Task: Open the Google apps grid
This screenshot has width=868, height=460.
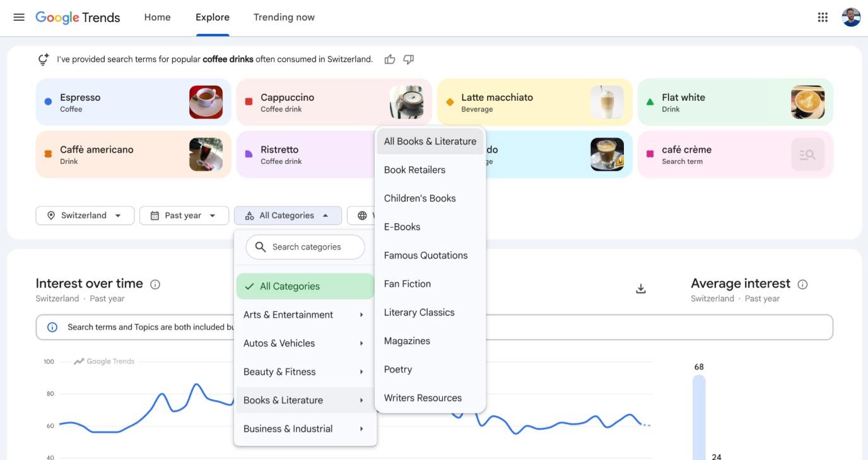Action: [823, 17]
